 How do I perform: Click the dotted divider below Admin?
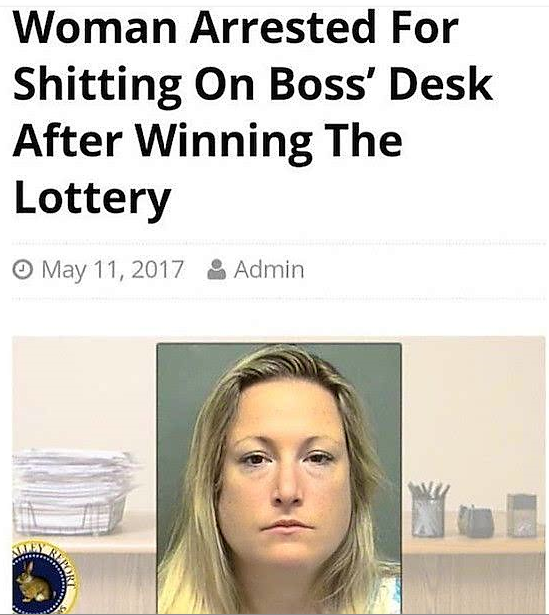coord(279,299)
